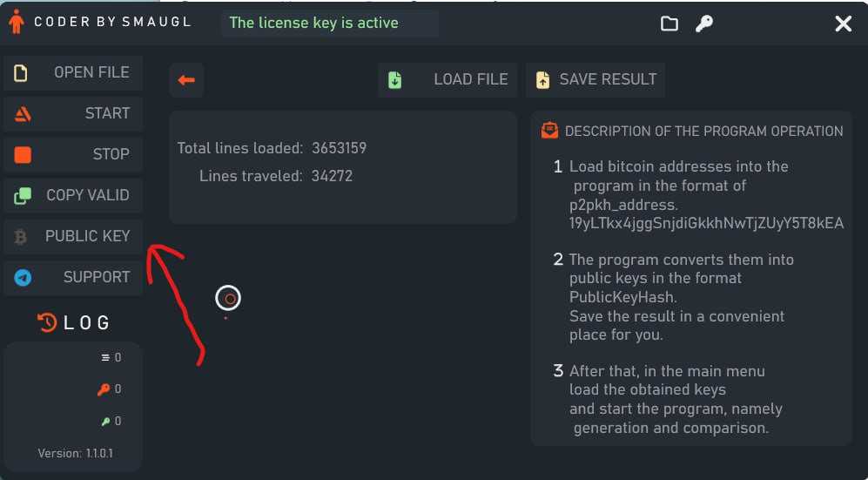
Task: Click the description panel envelope icon
Action: point(549,131)
